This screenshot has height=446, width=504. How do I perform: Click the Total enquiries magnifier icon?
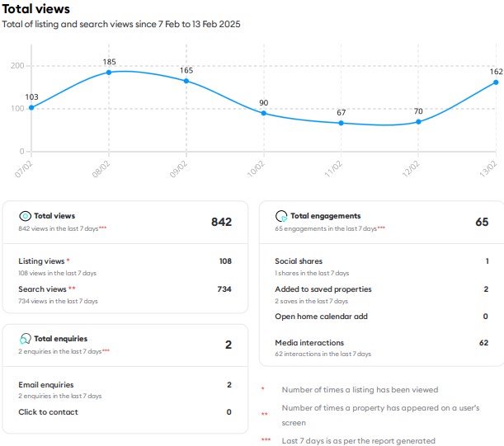(25, 339)
